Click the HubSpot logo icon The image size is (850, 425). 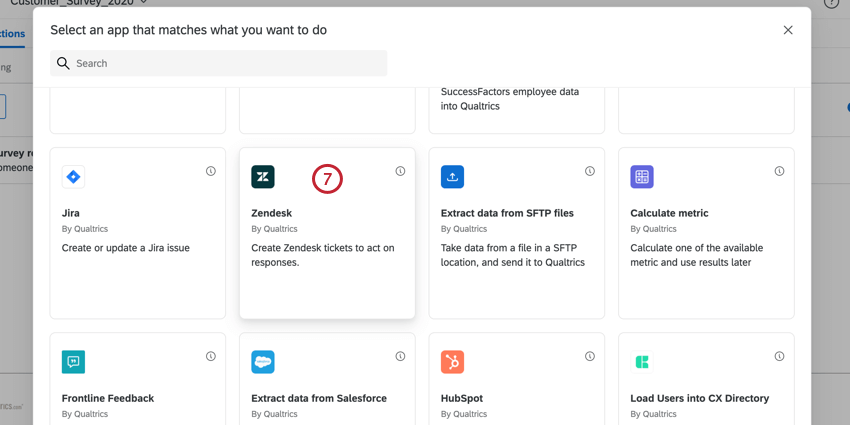(x=452, y=362)
